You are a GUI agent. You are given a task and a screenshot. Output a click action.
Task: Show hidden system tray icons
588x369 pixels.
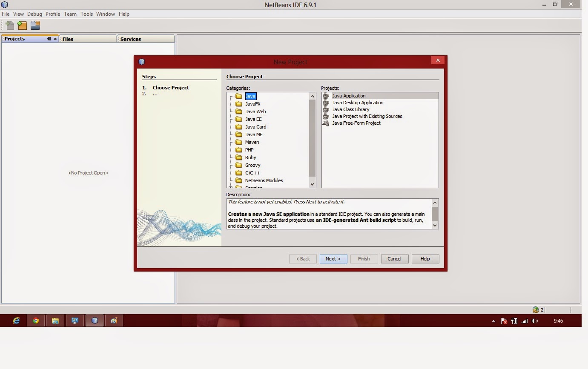point(493,321)
